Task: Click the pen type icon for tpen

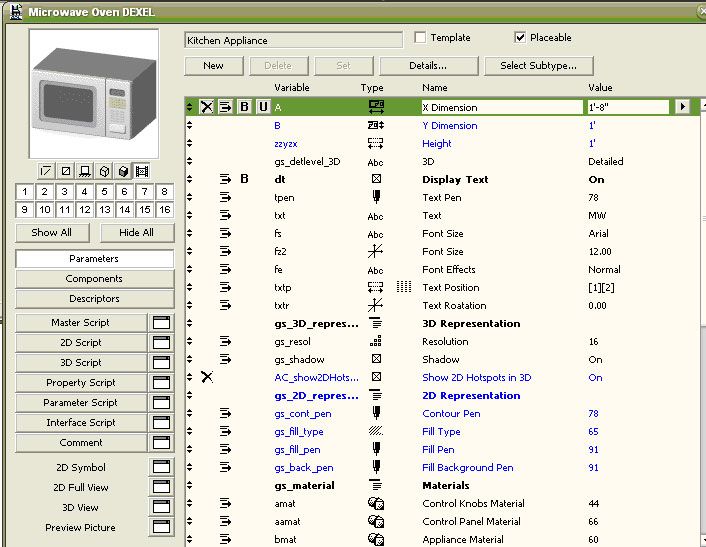Action: pyautogui.click(x=375, y=197)
